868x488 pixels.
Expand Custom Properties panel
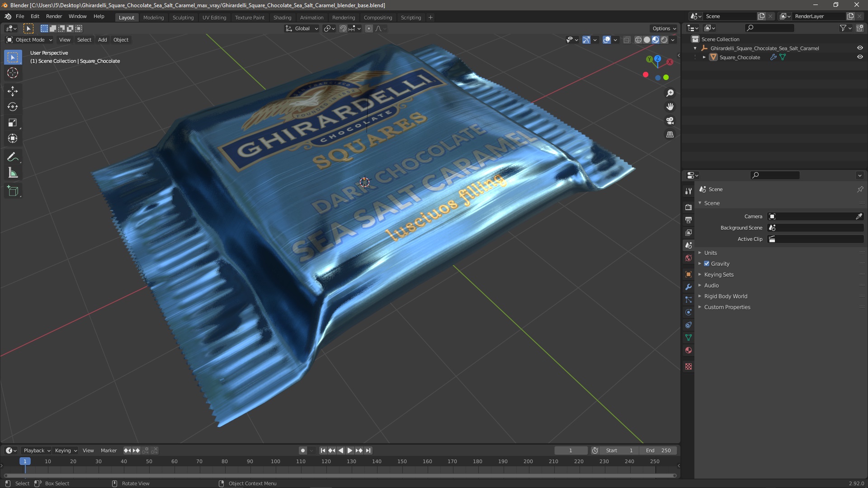[727, 307]
